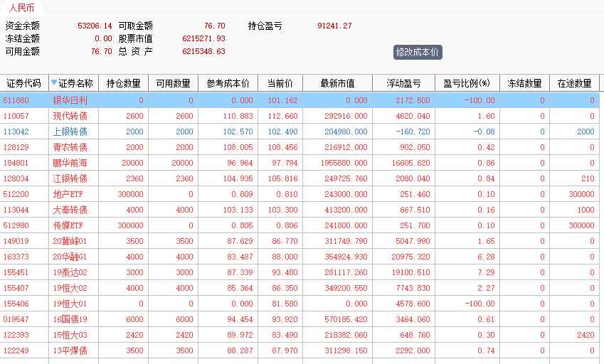Click the 参考成本价 column header
This screenshot has height=364, width=604.
click(228, 83)
